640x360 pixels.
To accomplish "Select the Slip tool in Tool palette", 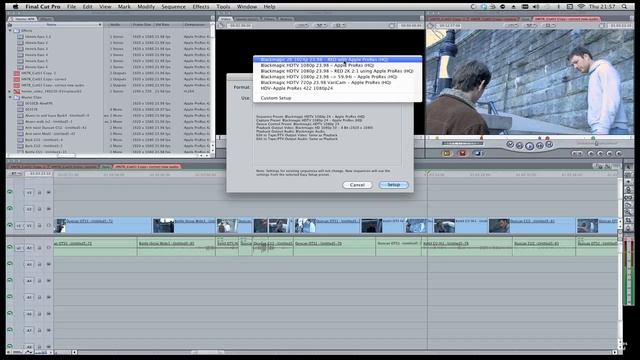I will tap(628, 198).
